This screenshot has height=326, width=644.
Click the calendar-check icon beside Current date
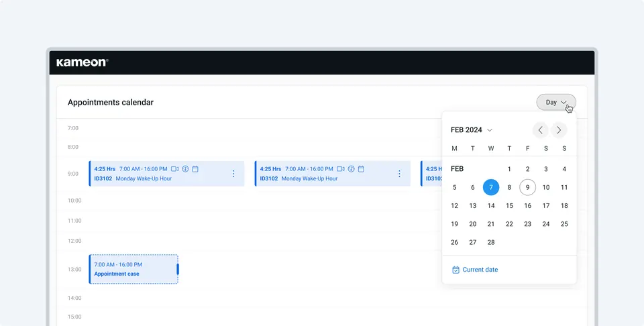pos(455,270)
